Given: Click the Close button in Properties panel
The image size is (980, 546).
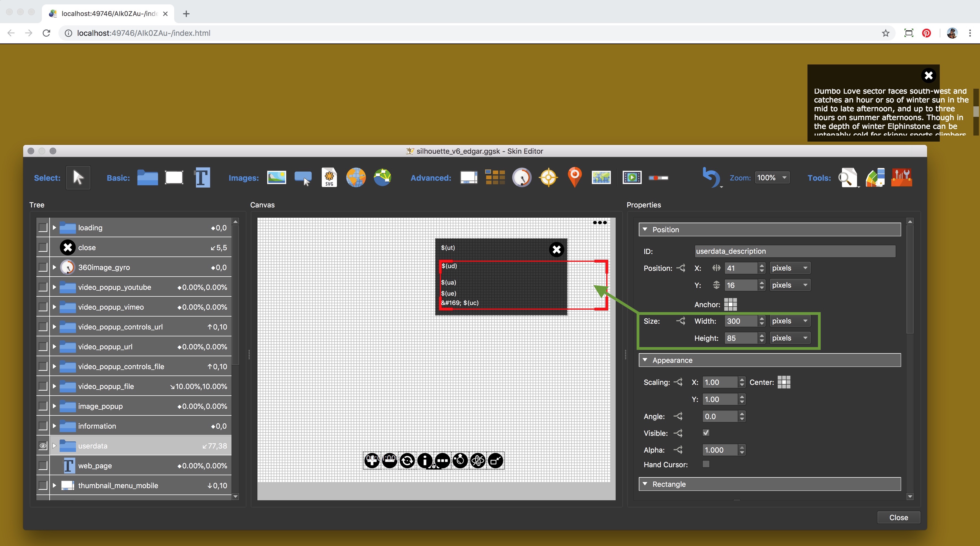Looking at the screenshot, I should [x=899, y=517].
